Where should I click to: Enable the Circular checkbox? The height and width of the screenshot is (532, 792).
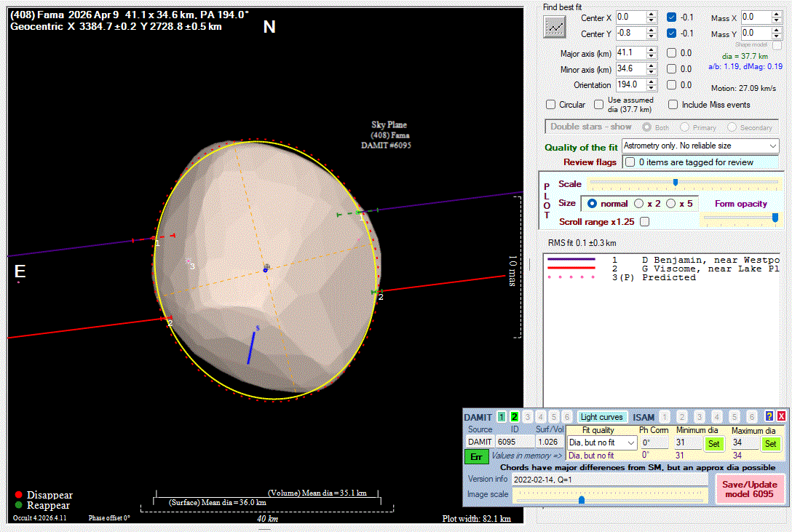[551, 105]
